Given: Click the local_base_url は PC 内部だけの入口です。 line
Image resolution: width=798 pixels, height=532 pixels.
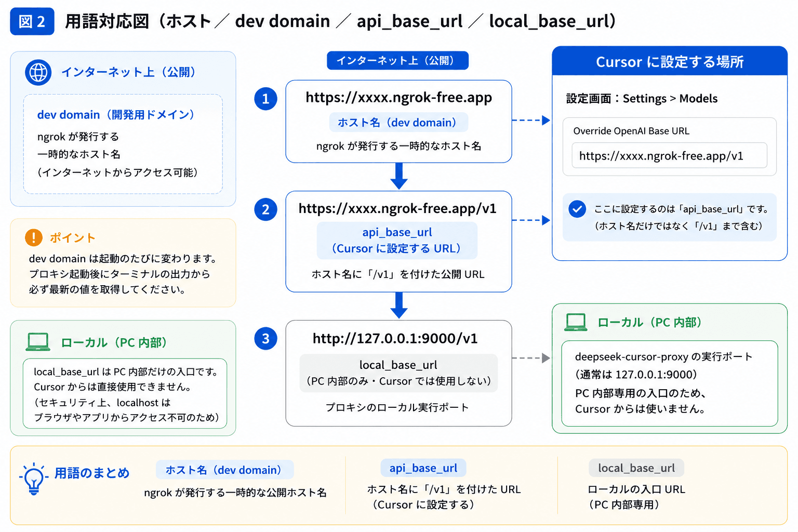Looking at the screenshot, I should click(127, 372).
